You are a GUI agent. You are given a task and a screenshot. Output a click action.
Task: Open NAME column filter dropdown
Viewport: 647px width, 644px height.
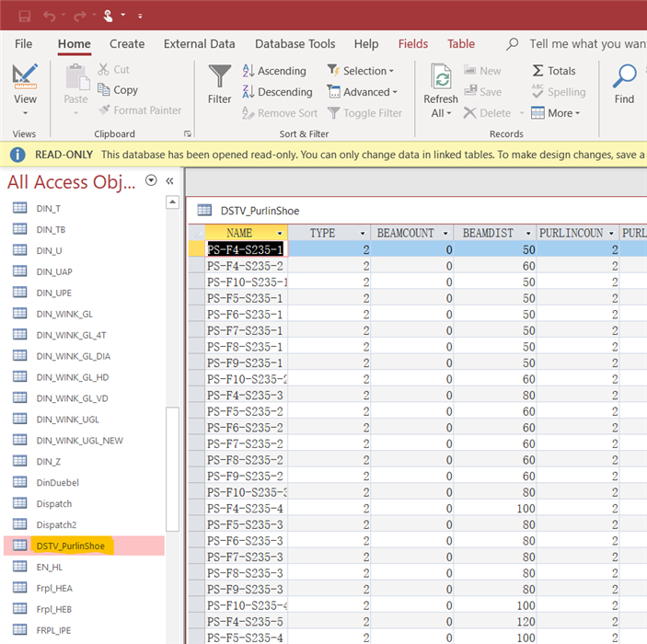point(280,233)
